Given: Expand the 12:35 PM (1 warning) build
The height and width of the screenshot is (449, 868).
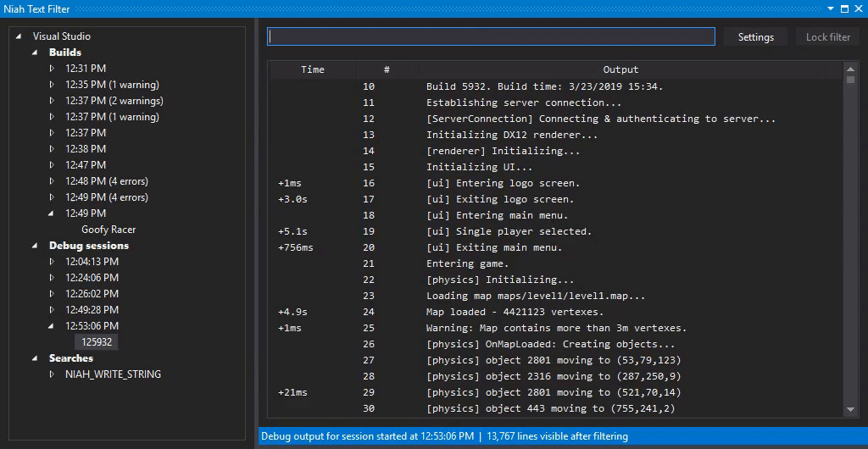Looking at the screenshot, I should (x=52, y=85).
